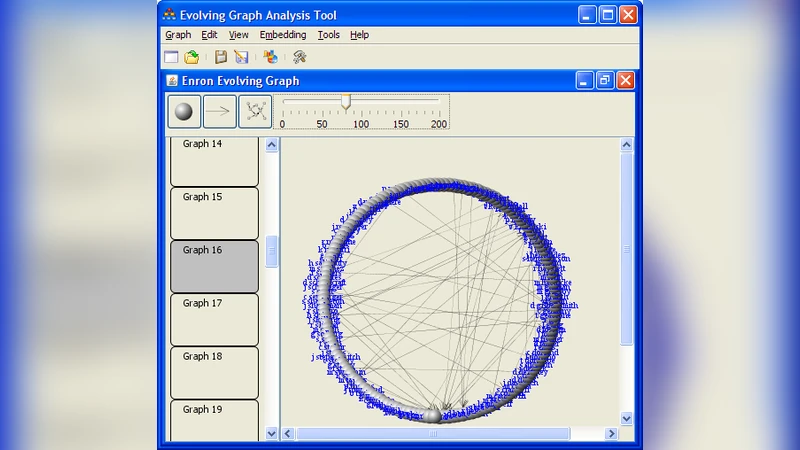The width and height of the screenshot is (800, 450).
Task: Click the colored shapes toolbar icon
Action: tap(270, 57)
